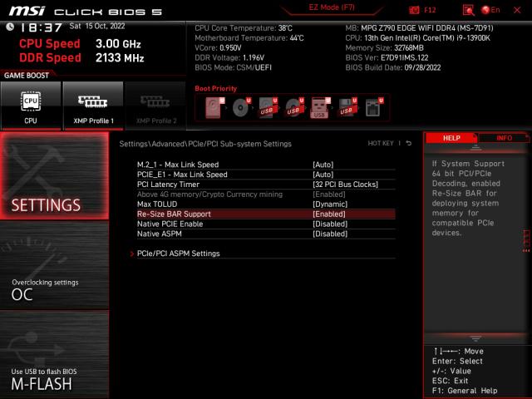532x399 pixels.
Task: Click the help panel bottom scroll handle
Action: (x=475, y=338)
